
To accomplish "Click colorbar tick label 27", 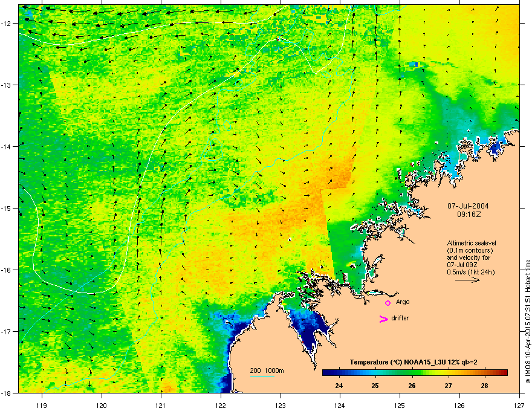I will coord(448,386).
